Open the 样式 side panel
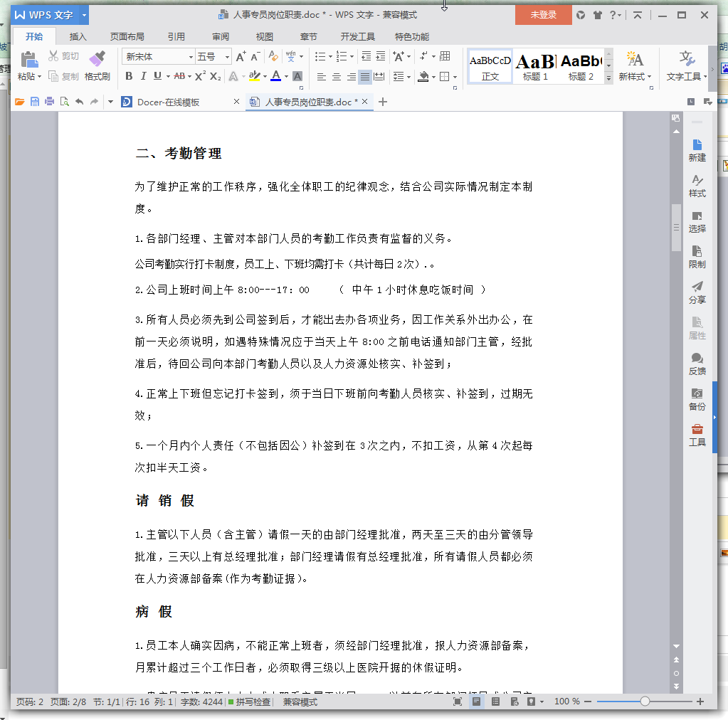This screenshot has width=728, height=720. click(697, 186)
